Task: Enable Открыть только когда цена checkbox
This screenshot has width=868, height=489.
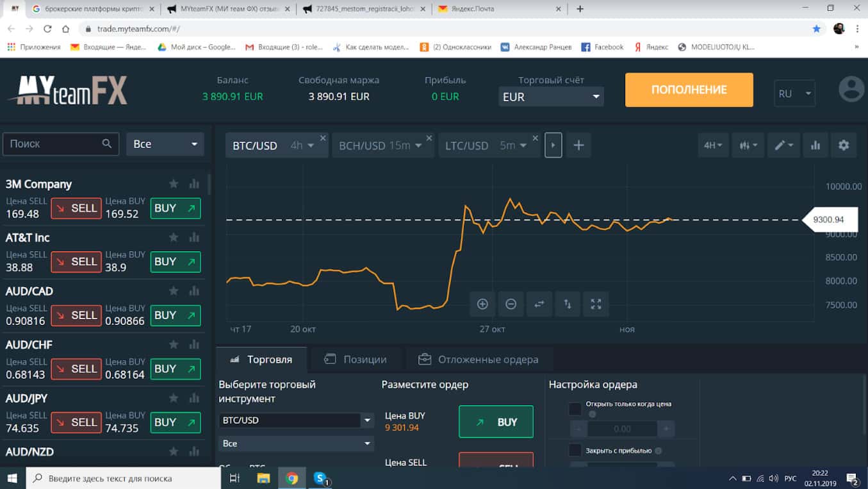Action: (x=575, y=409)
